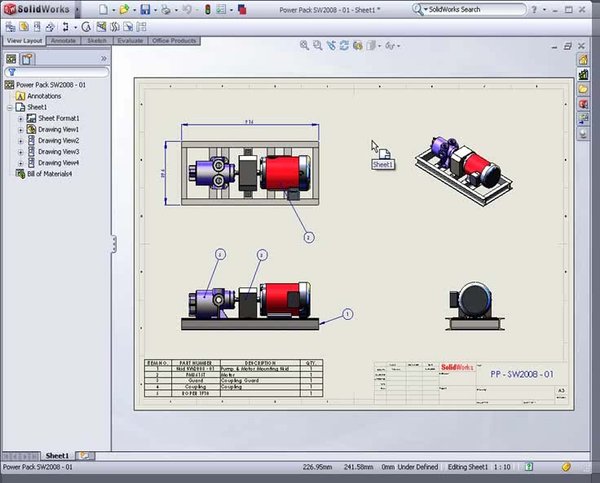Open the Print dropdown arrow

[x=176, y=10]
